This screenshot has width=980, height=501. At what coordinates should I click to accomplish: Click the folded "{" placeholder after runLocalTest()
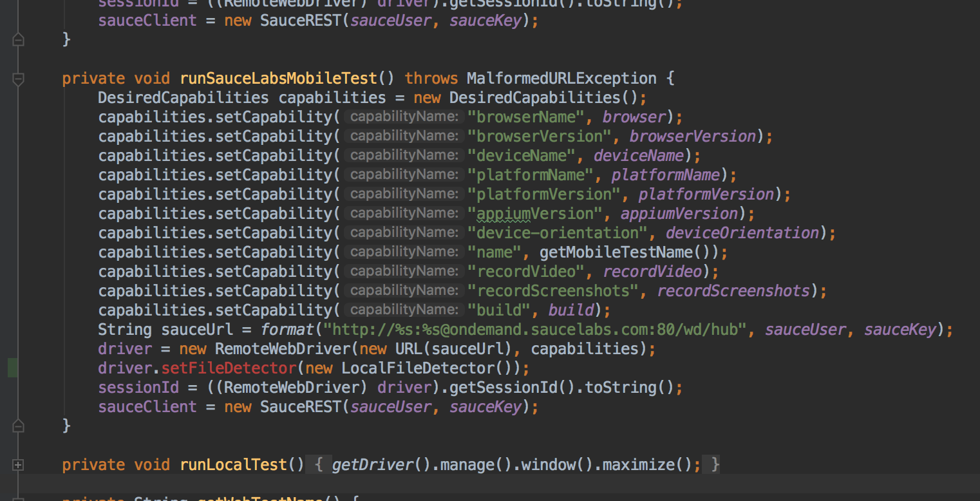pyautogui.click(x=319, y=465)
